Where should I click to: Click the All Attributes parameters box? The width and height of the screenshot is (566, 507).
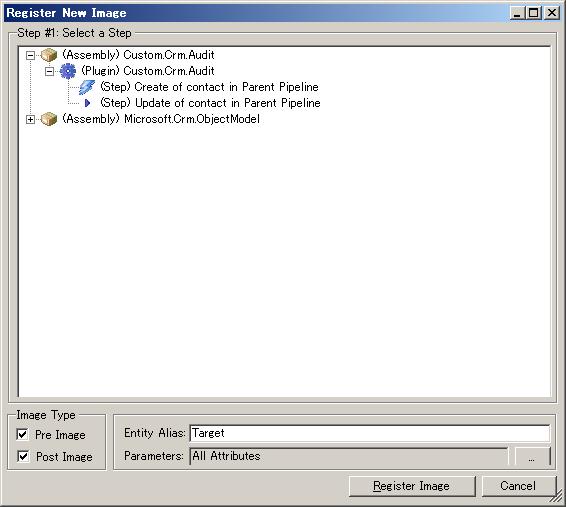pyautogui.click(x=349, y=456)
